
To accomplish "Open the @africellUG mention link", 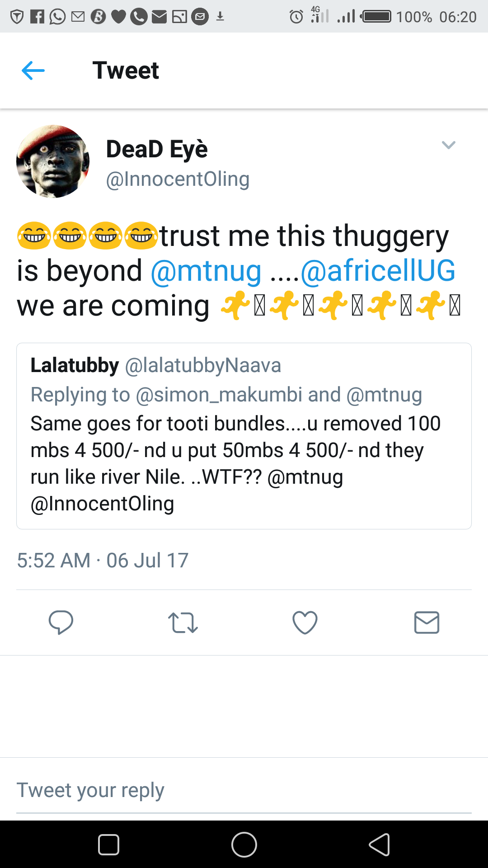I will pyautogui.click(x=378, y=271).
